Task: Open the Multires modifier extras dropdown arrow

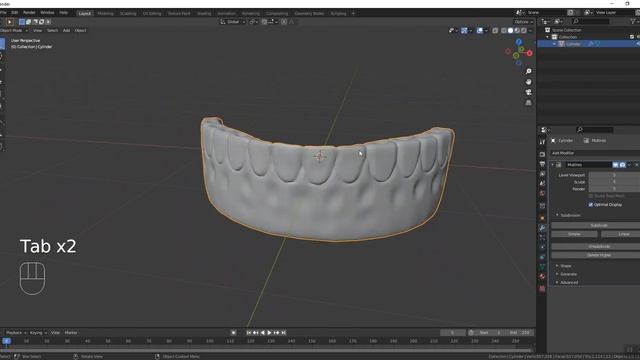Action: coord(629,164)
